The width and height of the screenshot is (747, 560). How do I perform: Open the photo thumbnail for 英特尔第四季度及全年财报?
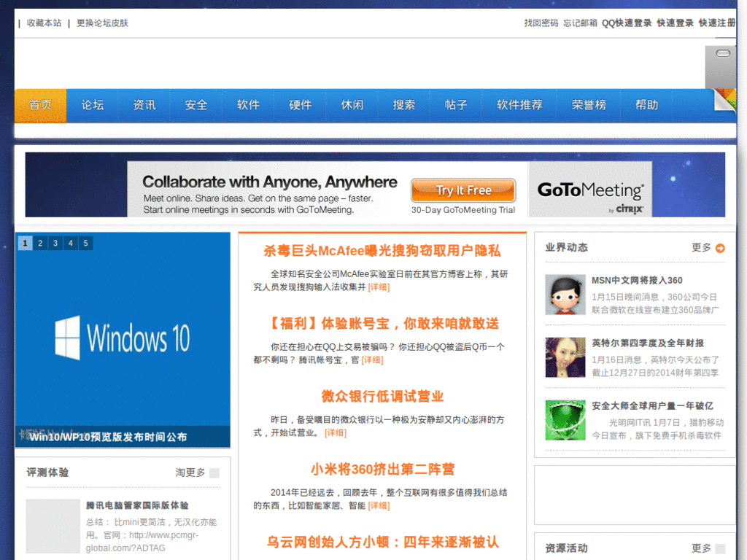point(565,357)
